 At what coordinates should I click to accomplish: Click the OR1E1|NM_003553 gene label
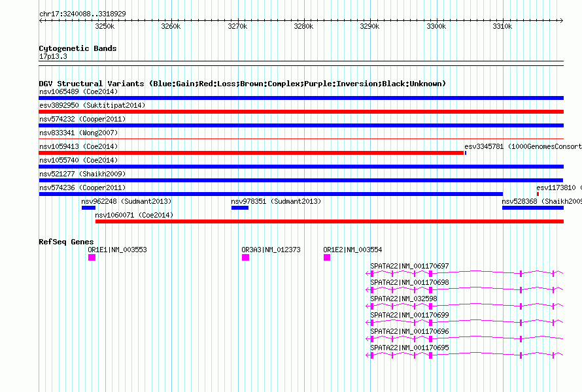(117, 250)
